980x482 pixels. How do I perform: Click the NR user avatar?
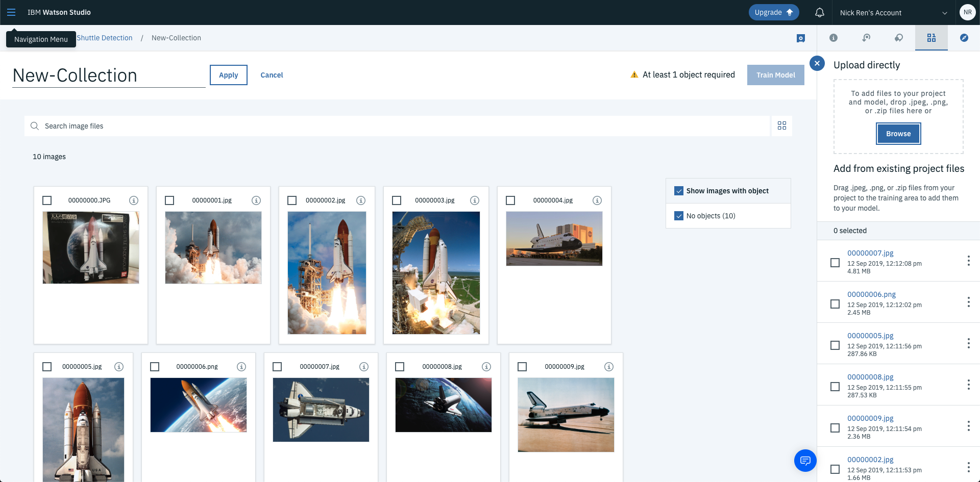pyautogui.click(x=967, y=12)
